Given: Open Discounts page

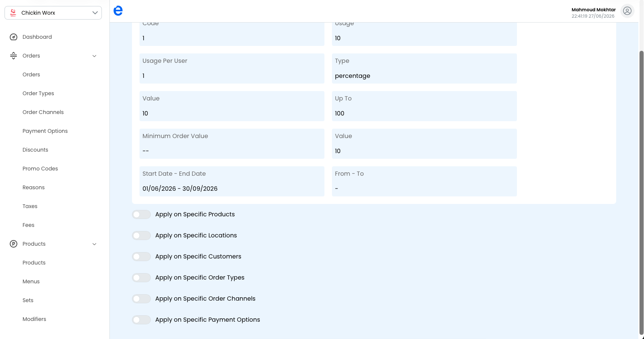Looking at the screenshot, I should (35, 150).
